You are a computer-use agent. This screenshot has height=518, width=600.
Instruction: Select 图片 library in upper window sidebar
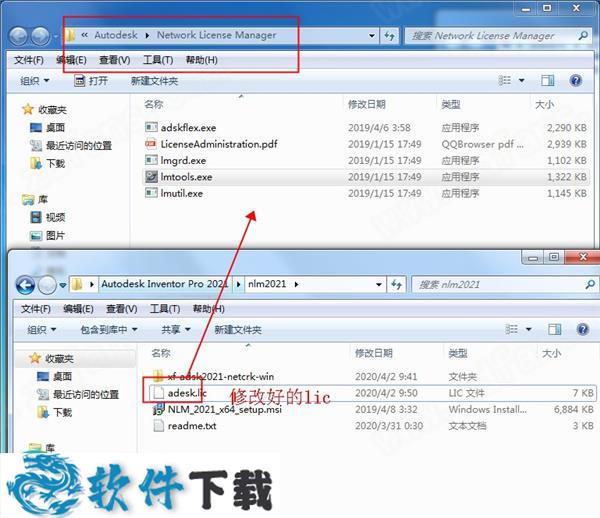click(x=47, y=235)
